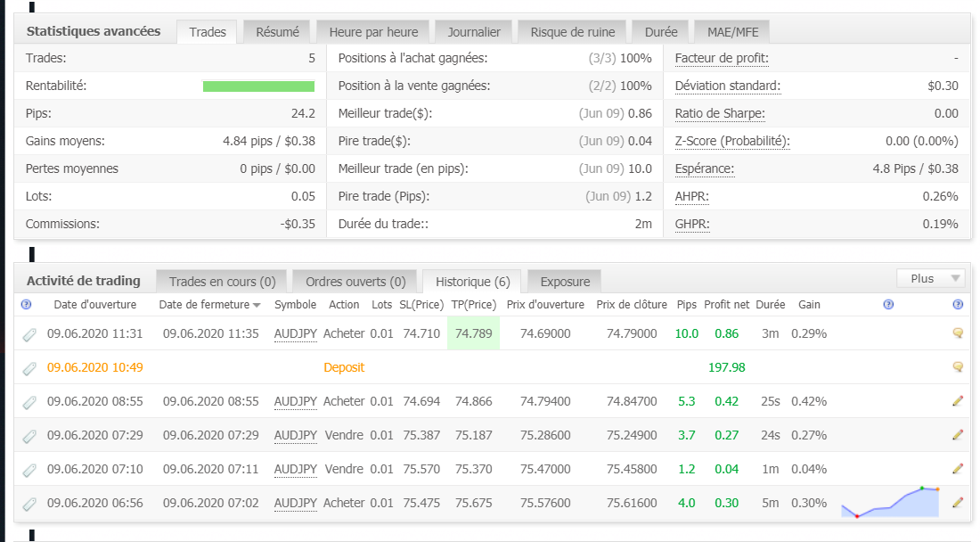Show the Trades en cours (0) tab
This screenshot has width=980, height=542.
click(x=222, y=282)
